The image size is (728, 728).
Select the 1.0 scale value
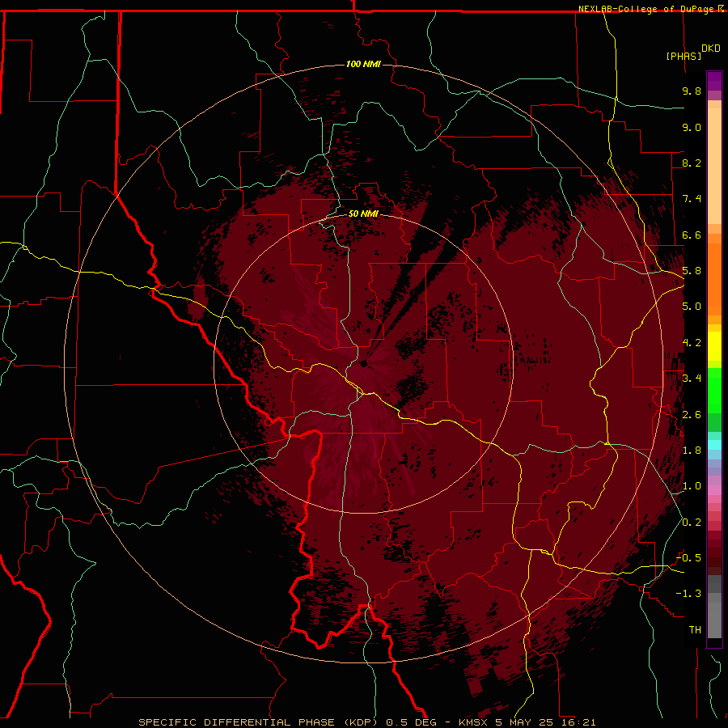click(x=692, y=486)
